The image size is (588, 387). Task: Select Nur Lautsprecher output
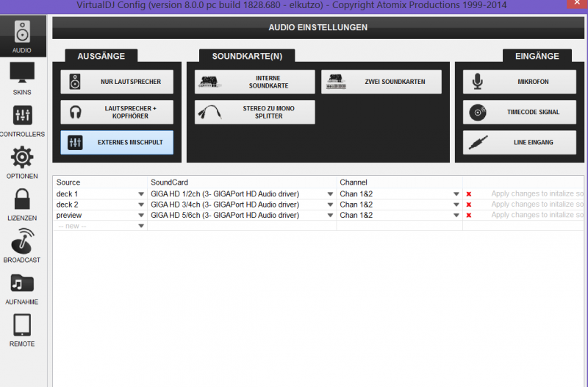tap(117, 82)
